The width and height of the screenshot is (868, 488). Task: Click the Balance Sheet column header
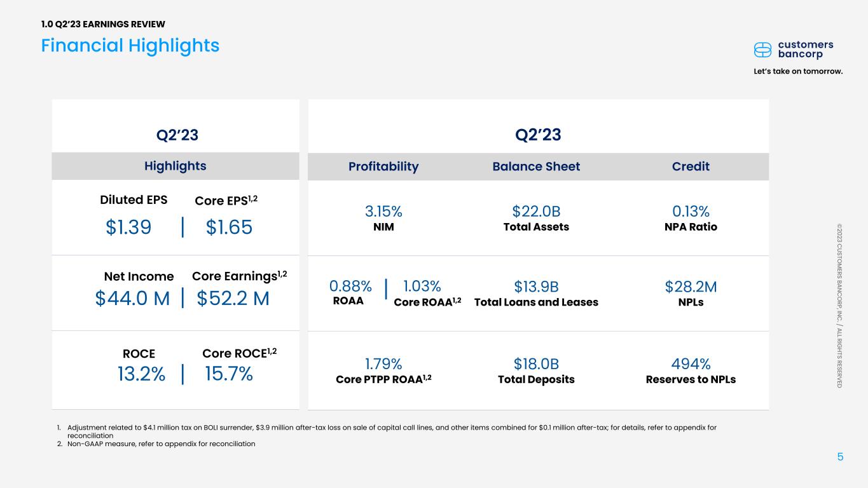click(536, 166)
